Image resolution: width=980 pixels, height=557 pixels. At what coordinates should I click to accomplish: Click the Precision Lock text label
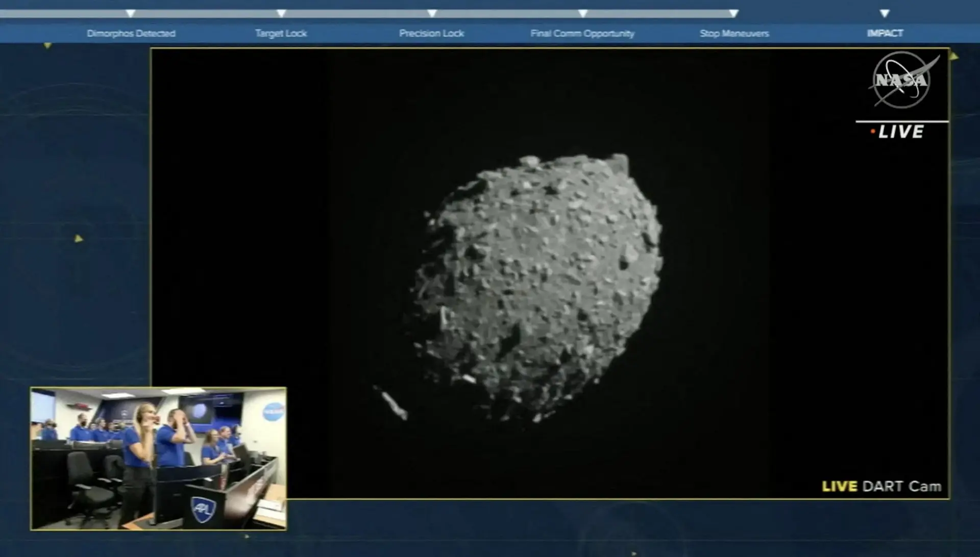[x=431, y=33]
